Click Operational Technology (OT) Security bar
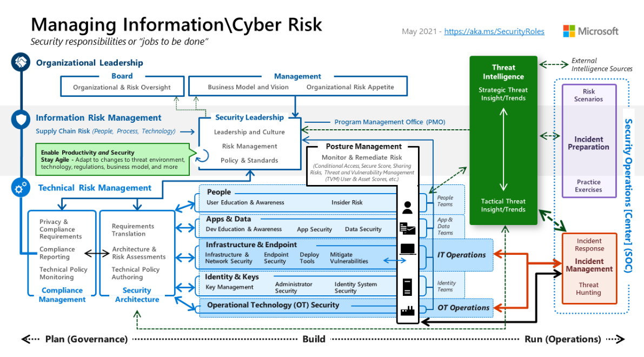The width and height of the screenshot is (644, 357). click(273, 305)
